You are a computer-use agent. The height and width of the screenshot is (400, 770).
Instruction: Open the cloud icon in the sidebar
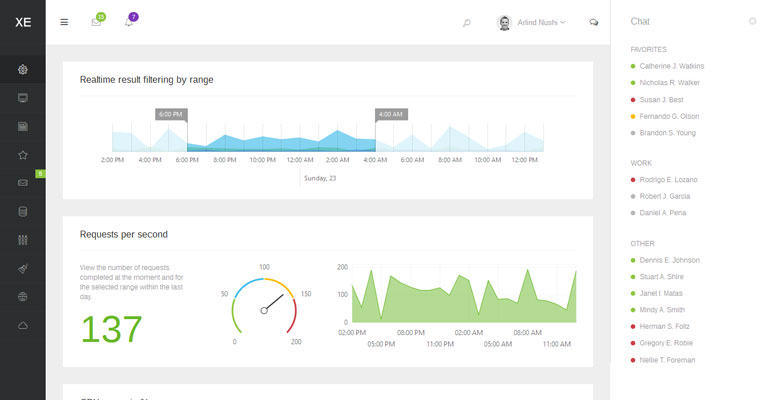(x=23, y=326)
